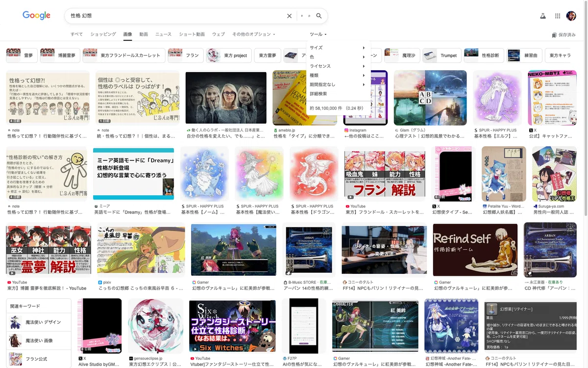588x368 pixels.
Task: Switch to the ショート動画 tab
Action: point(192,34)
